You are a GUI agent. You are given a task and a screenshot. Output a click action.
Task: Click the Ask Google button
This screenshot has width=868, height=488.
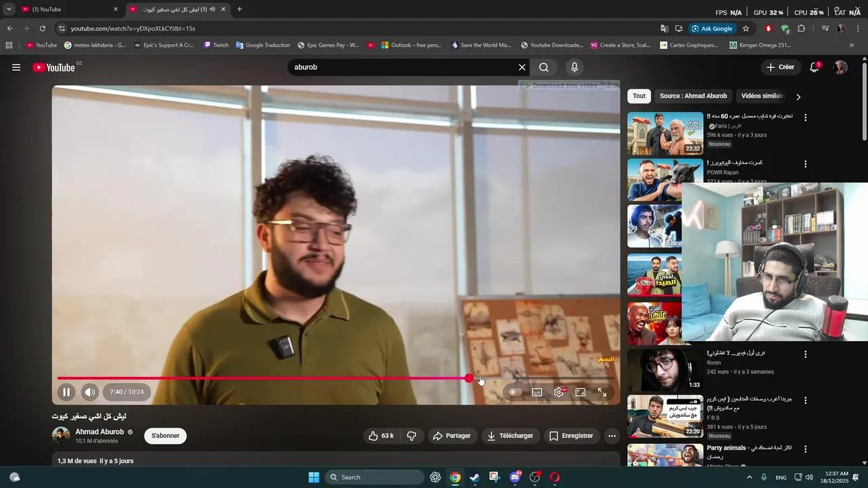point(711,28)
